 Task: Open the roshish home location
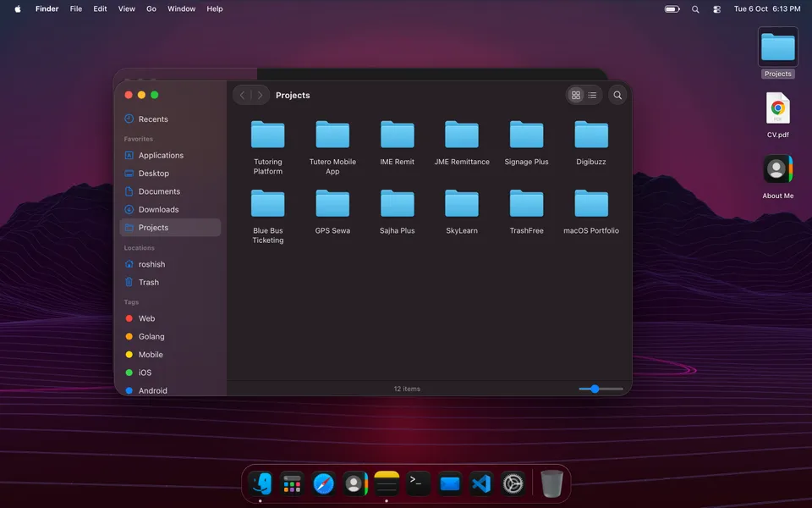point(170,264)
